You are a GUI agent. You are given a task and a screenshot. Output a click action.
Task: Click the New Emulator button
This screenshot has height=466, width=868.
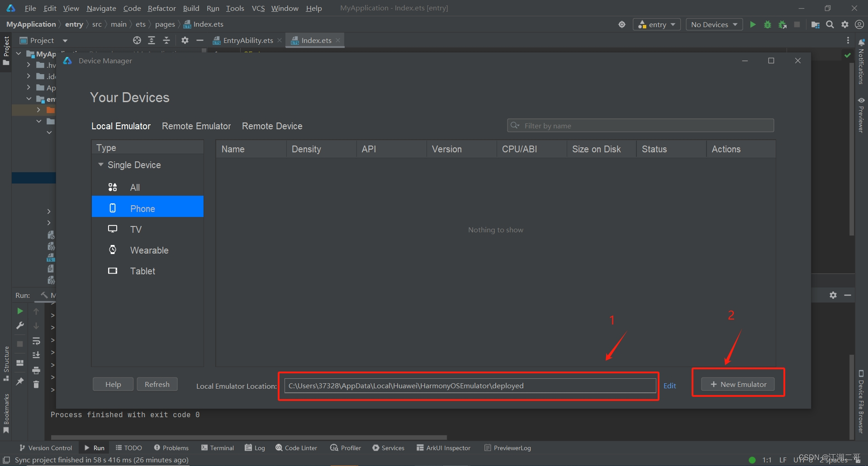[738, 384]
